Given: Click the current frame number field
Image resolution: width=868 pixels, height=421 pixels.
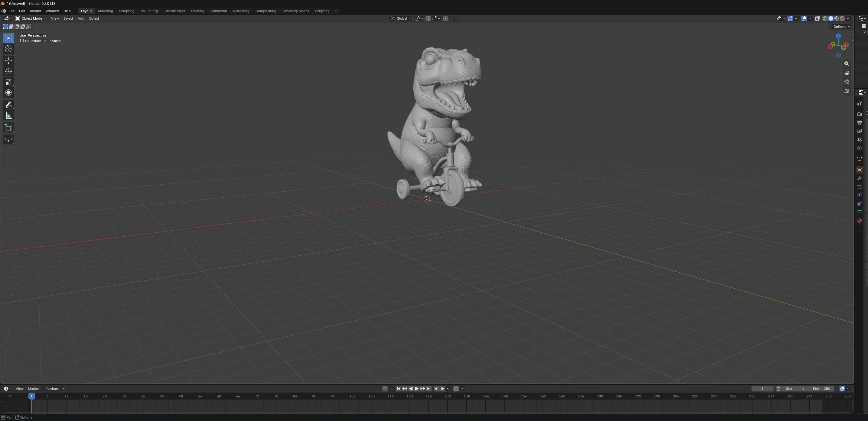Looking at the screenshot, I should coord(762,389).
